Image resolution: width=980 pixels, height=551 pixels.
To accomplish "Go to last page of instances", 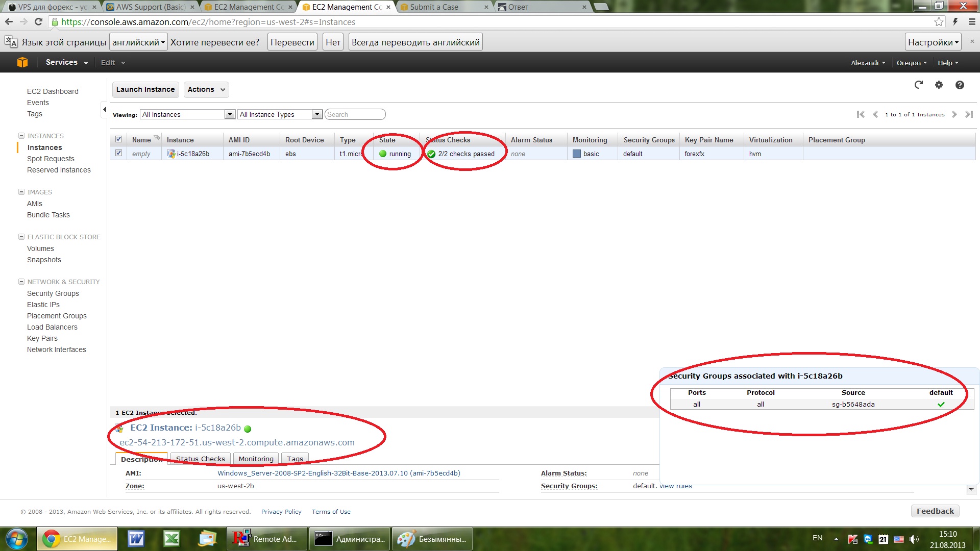I will coord(969,114).
